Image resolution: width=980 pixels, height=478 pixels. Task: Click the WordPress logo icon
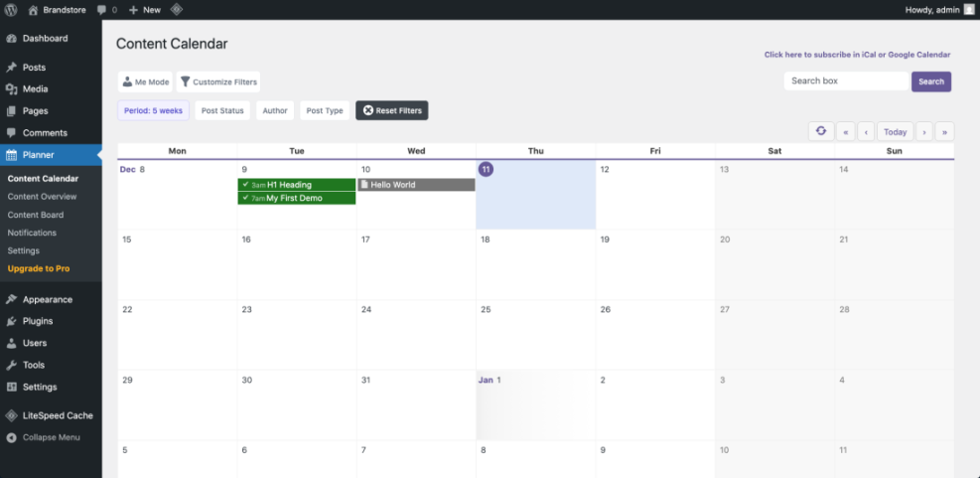click(11, 9)
